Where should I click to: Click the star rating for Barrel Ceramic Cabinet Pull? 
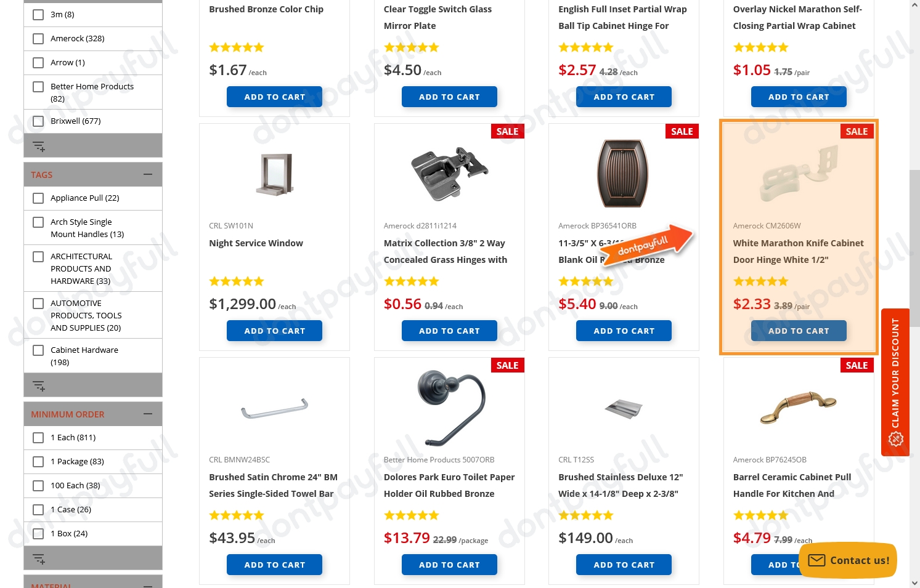click(x=762, y=515)
